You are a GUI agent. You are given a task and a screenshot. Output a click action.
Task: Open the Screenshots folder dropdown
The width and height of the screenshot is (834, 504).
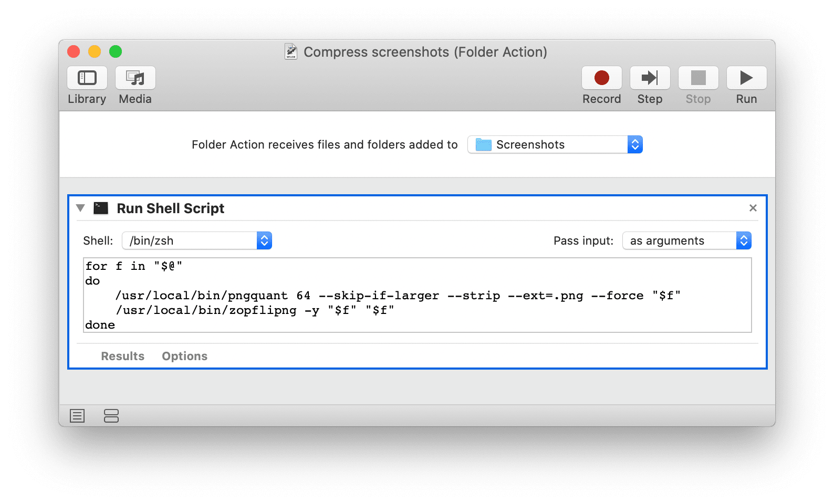[555, 144]
